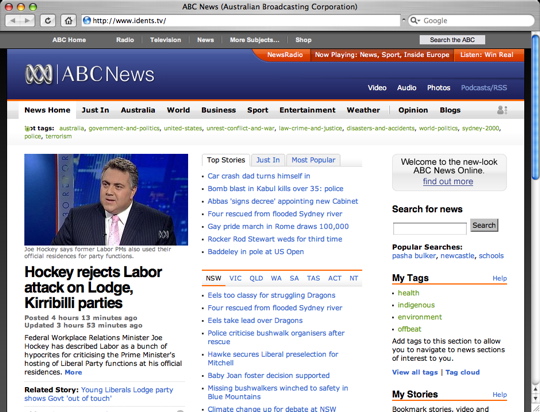Open the Video section link
The height and width of the screenshot is (412, 540).
coord(377,88)
